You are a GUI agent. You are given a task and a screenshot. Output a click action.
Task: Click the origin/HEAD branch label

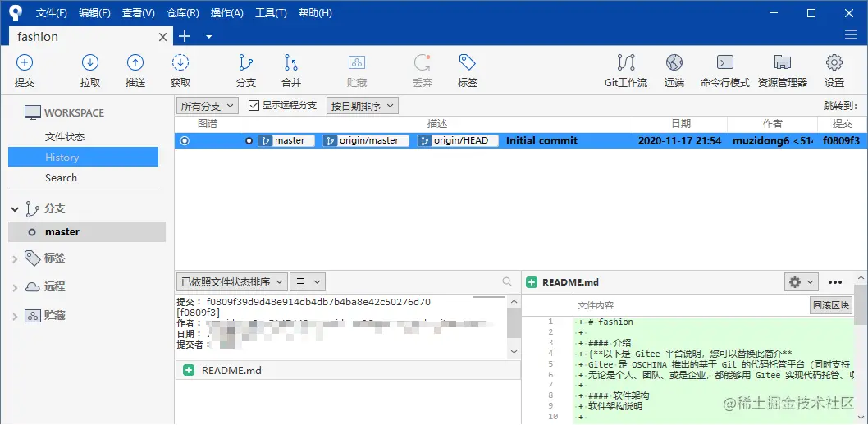pyautogui.click(x=457, y=140)
